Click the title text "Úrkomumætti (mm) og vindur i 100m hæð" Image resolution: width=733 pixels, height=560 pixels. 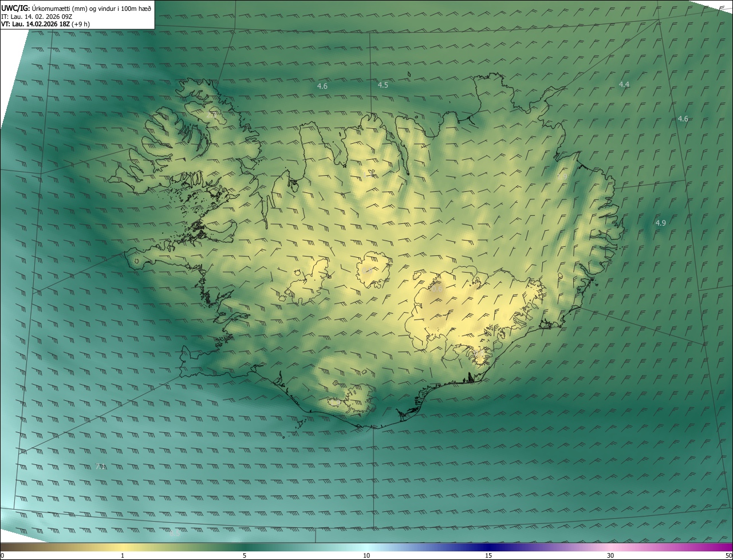(92, 7)
